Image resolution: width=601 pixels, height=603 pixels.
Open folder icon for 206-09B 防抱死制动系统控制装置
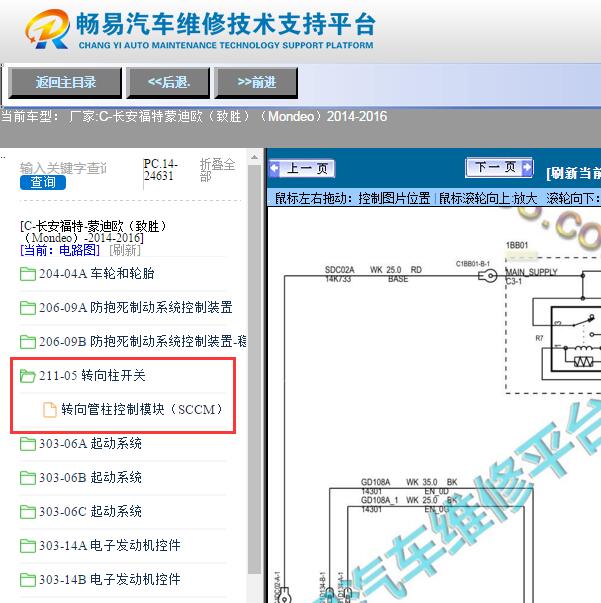pos(28,342)
